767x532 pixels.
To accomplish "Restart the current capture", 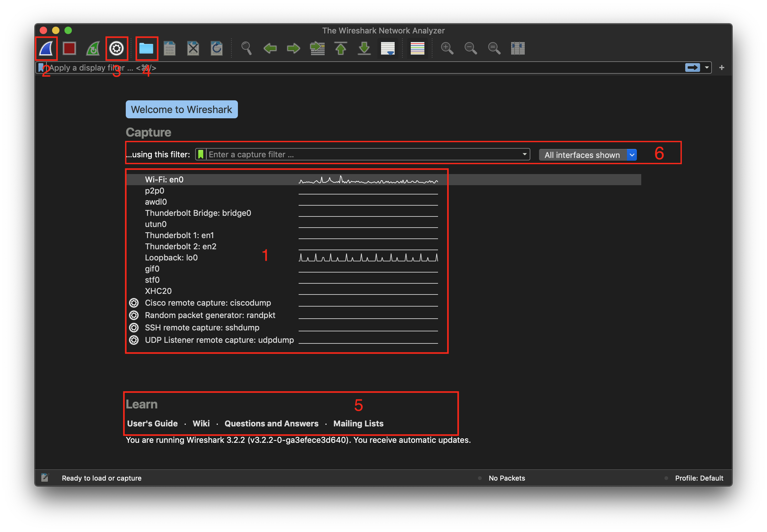I will click(92, 48).
